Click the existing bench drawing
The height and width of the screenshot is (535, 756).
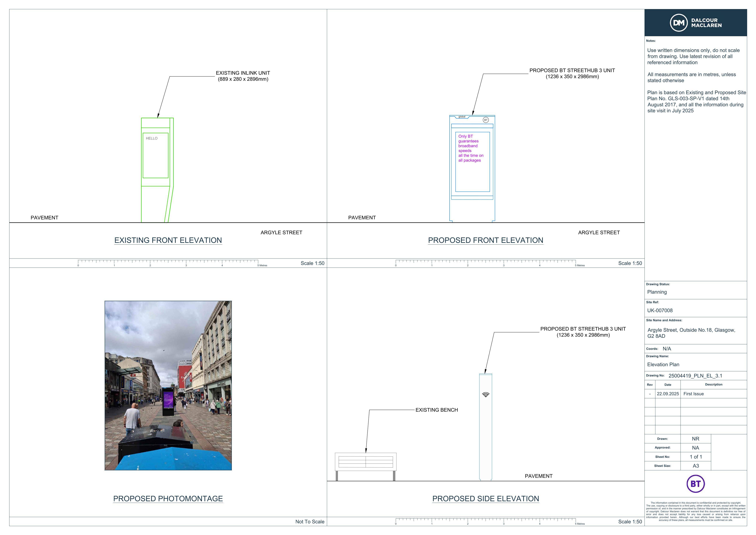click(x=365, y=467)
